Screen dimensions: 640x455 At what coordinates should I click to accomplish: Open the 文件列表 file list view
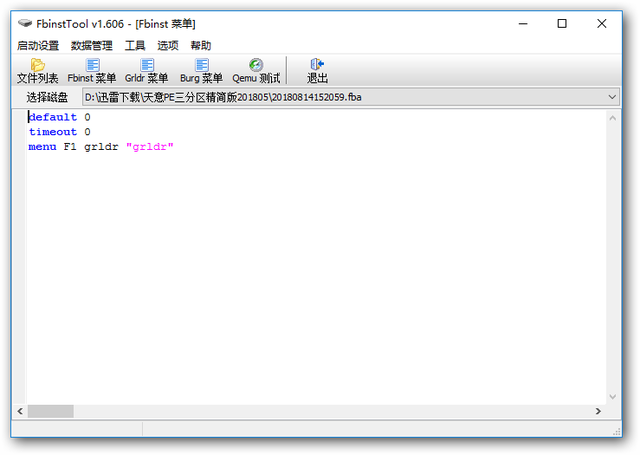point(38,71)
